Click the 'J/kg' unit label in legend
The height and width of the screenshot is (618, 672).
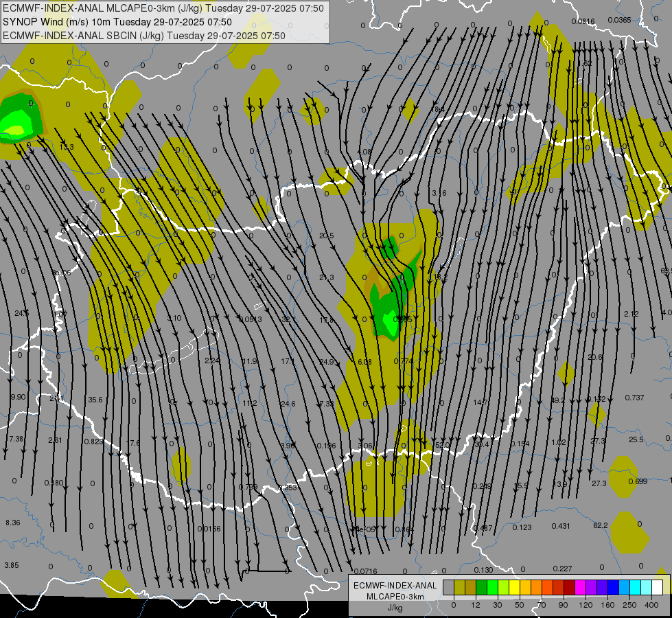click(x=395, y=608)
